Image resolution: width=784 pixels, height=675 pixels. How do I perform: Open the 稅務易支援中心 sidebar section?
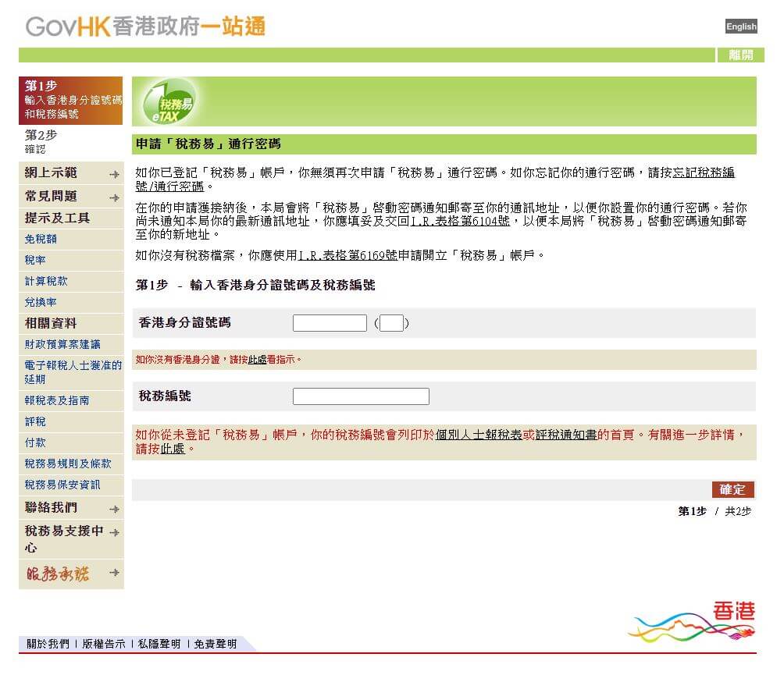[64, 538]
